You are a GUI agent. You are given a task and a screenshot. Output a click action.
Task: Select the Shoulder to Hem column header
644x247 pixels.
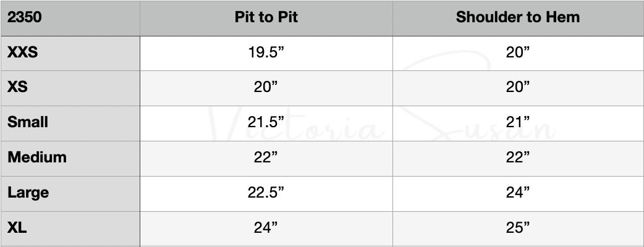pos(518,17)
